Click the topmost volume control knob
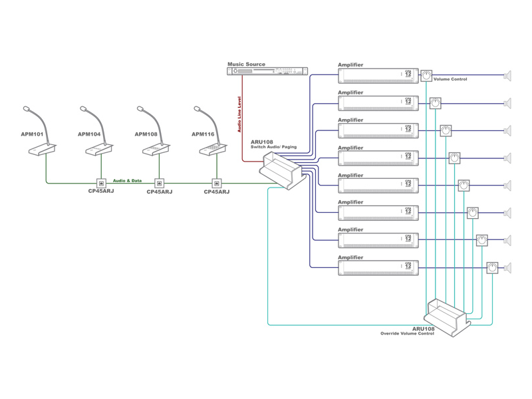 [426, 76]
